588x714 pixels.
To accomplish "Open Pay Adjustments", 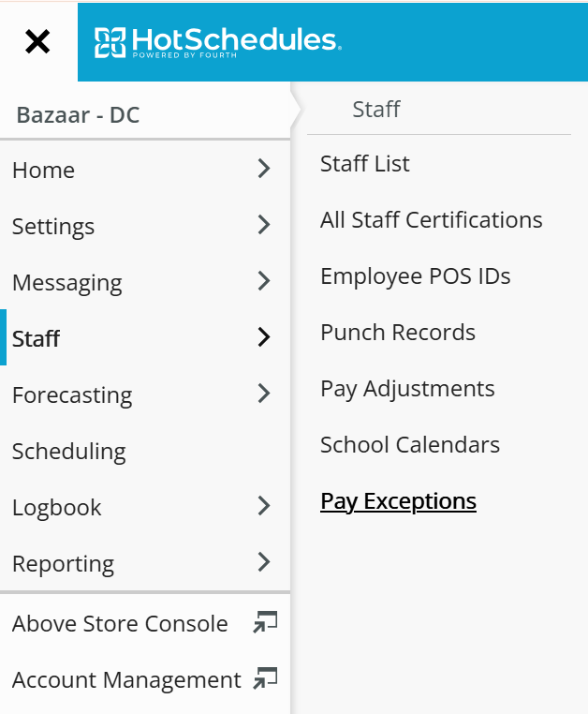I will 407,389.
